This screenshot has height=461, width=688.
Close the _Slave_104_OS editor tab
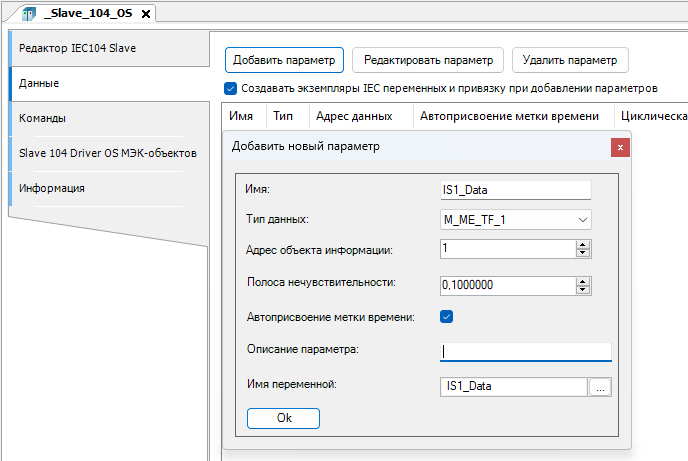tap(146, 14)
